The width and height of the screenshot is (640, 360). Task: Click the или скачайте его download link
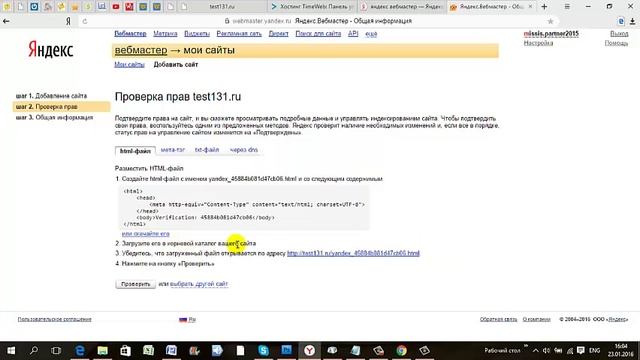(145, 234)
